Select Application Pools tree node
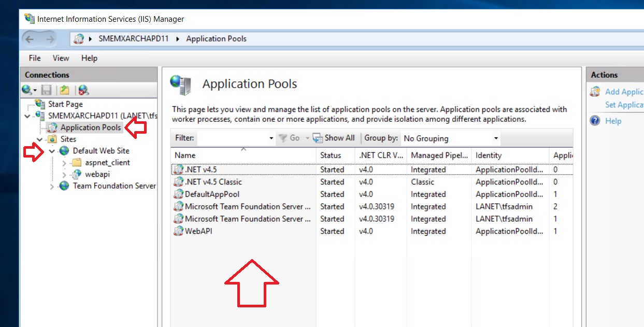Viewport: 644px width, 327px height. pyautogui.click(x=90, y=127)
